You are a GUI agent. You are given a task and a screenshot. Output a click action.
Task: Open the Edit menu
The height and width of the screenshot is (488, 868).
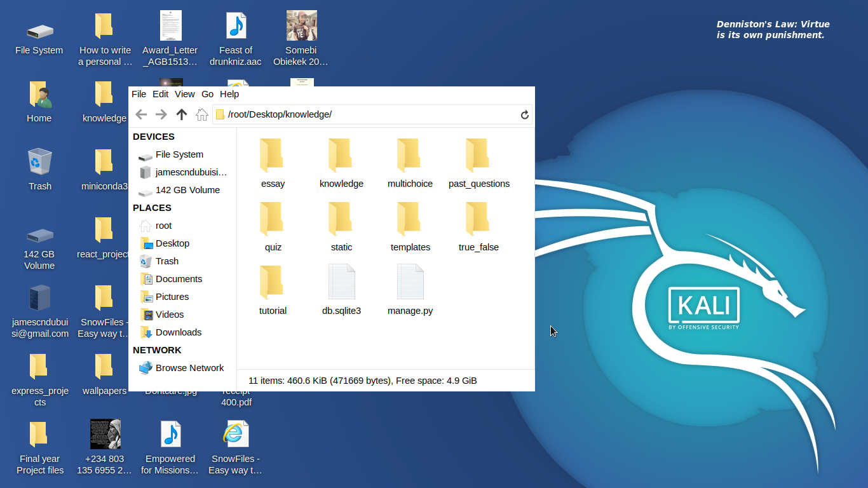161,94
